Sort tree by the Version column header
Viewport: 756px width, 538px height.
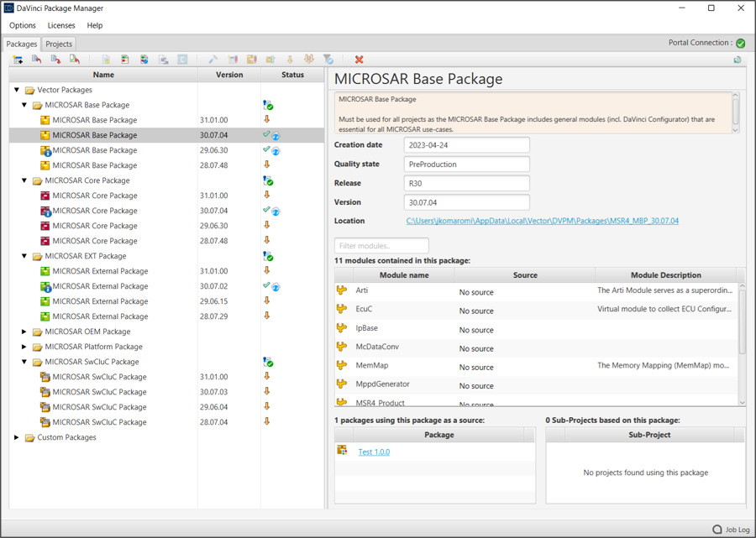(x=229, y=75)
